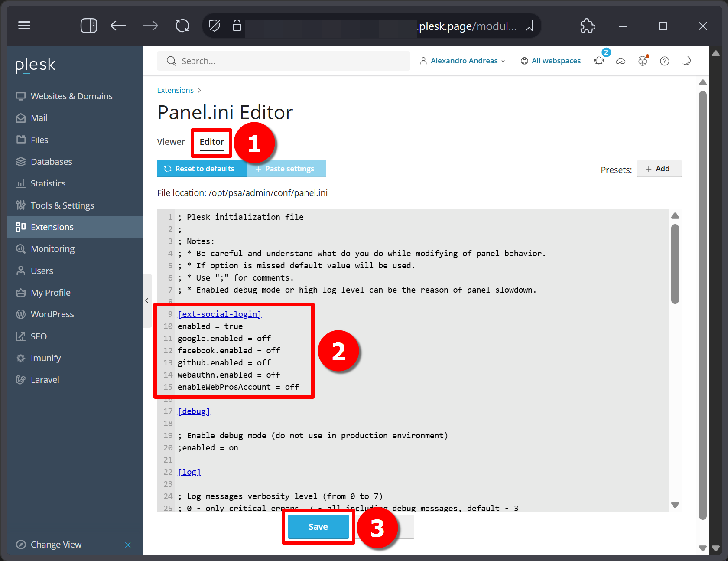Focus the Search field

tap(283, 61)
